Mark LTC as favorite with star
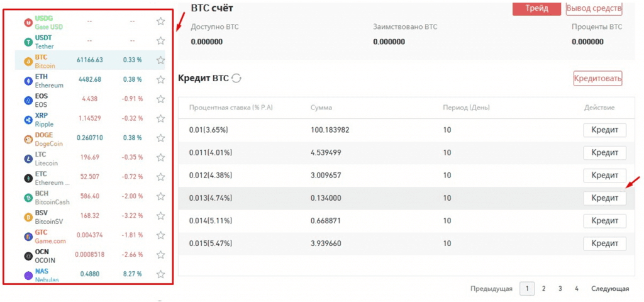Screen dimensions: 644x302 [x=160, y=157]
